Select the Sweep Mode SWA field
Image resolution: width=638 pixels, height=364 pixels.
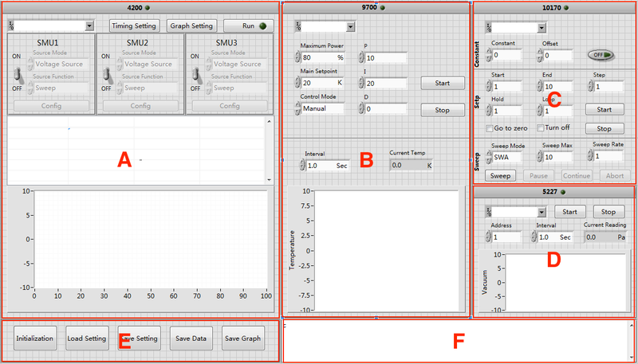(x=507, y=157)
